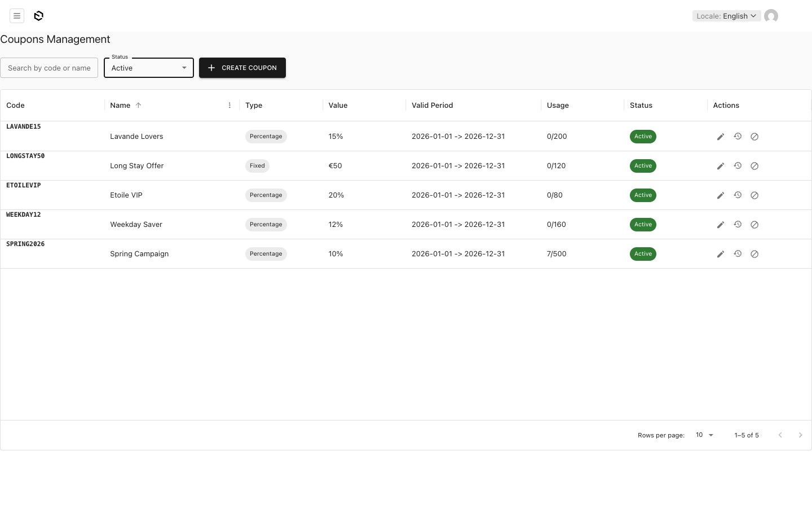Click the SPRING2026 coupon code

click(25, 244)
